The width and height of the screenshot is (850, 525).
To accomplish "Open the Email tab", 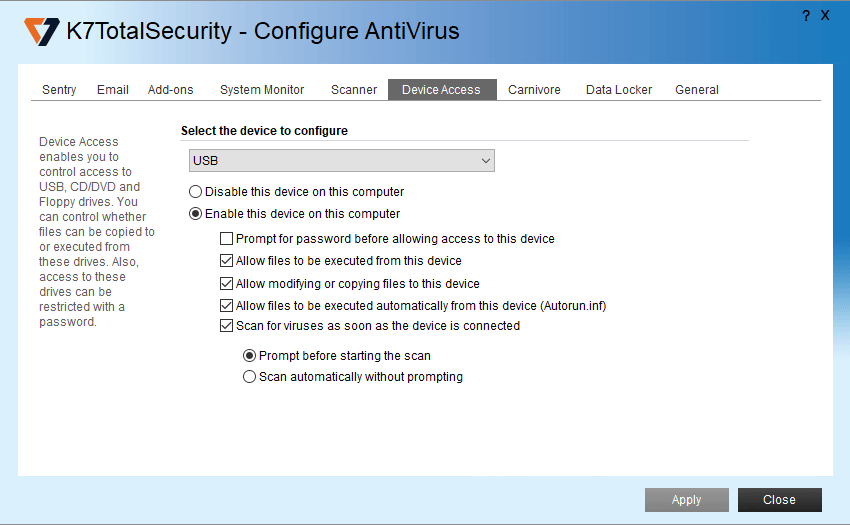I will coord(113,90).
